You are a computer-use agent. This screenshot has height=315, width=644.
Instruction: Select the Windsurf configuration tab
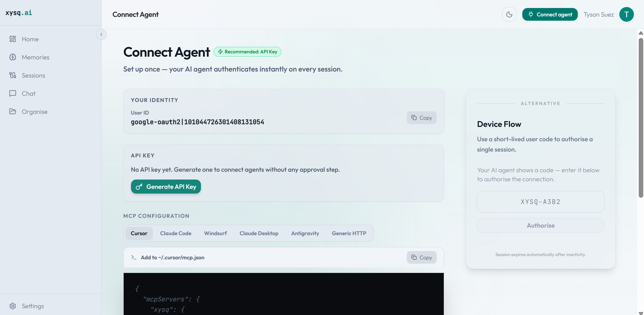[x=215, y=233]
